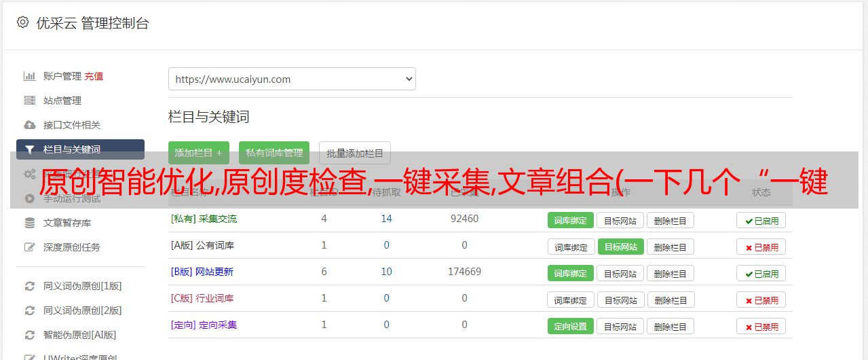Toggle 已启用 status for 网站更新

(x=761, y=273)
